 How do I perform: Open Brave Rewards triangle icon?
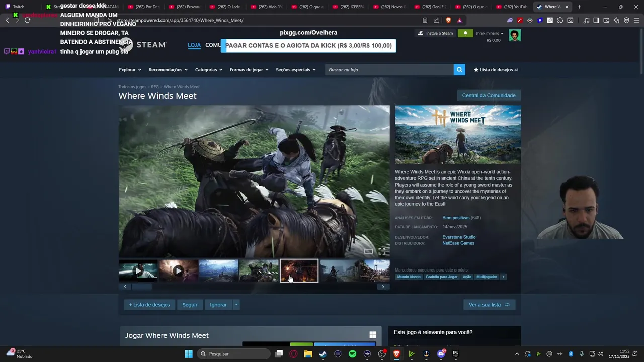pos(459,20)
